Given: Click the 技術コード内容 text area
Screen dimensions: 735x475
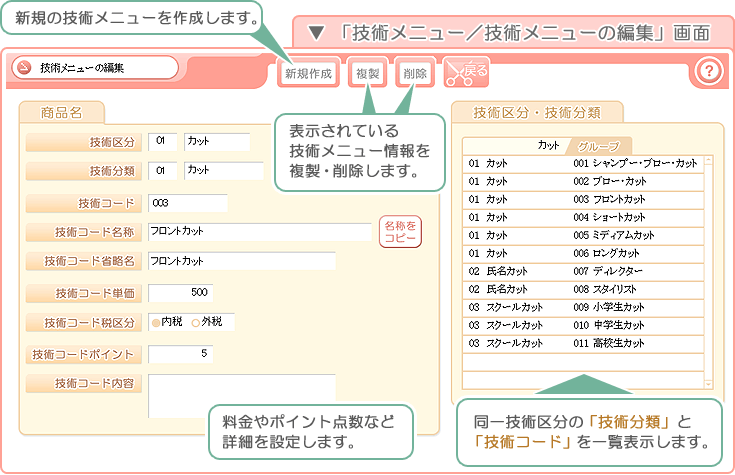Looking at the screenshot, I should coord(241,395).
